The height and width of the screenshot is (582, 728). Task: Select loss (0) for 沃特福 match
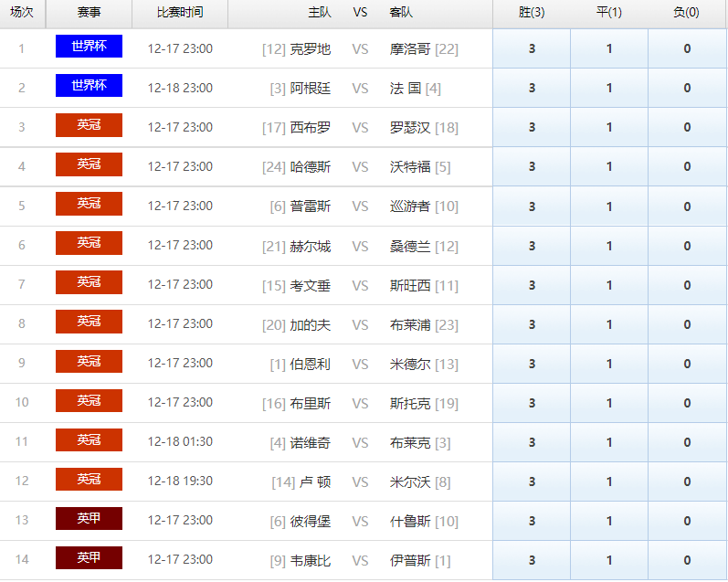click(x=687, y=167)
